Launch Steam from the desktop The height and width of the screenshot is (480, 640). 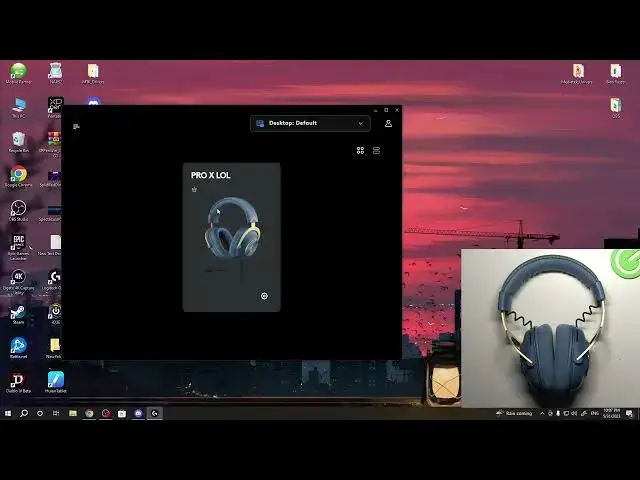(18, 314)
